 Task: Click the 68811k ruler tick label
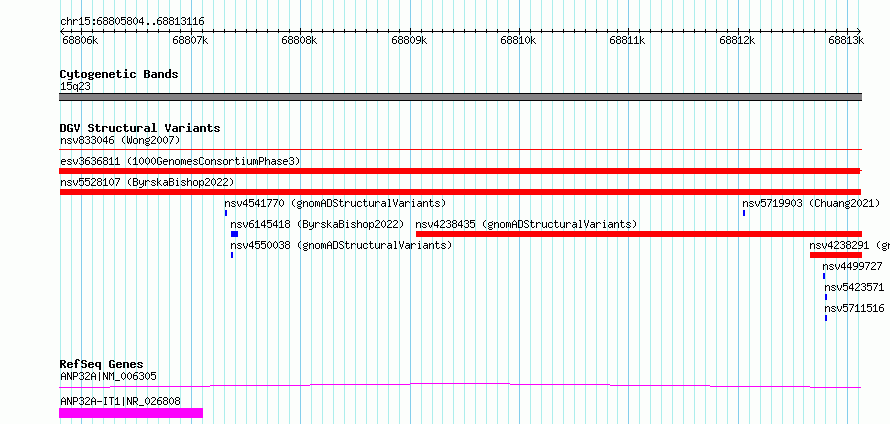628,40
